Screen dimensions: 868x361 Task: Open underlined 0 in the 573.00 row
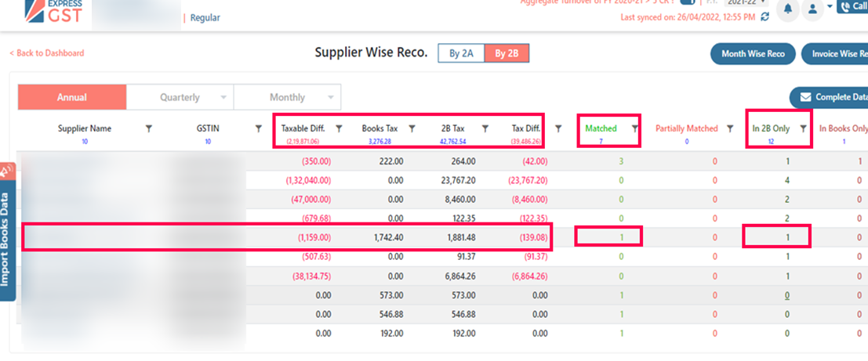pos(788,295)
